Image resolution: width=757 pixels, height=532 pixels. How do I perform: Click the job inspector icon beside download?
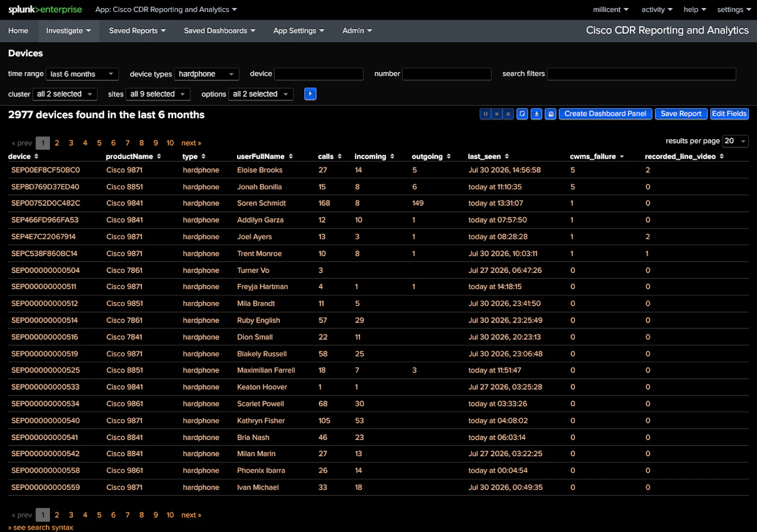[522, 114]
